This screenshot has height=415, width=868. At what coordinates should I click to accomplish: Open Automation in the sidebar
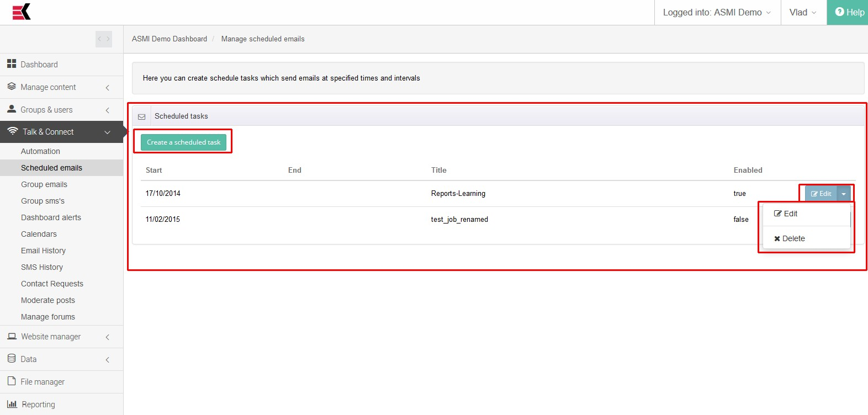[41, 151]
